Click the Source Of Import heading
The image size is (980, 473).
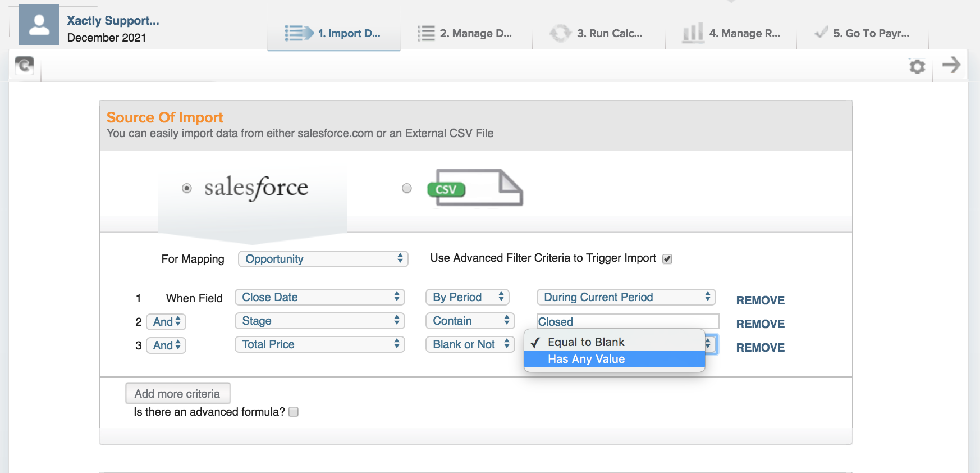pos(165,117)
